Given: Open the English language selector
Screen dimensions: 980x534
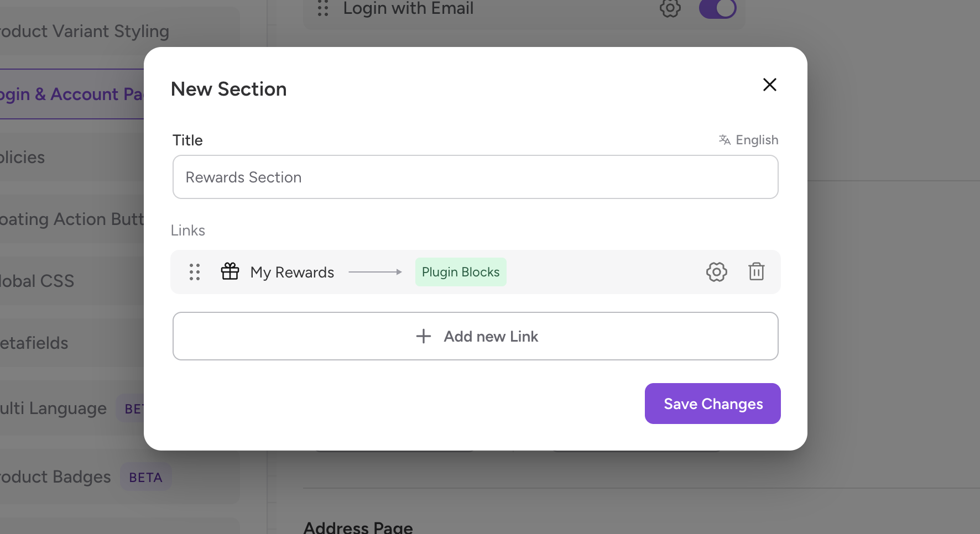Looking at the screenshot, I should click(756, 140).
